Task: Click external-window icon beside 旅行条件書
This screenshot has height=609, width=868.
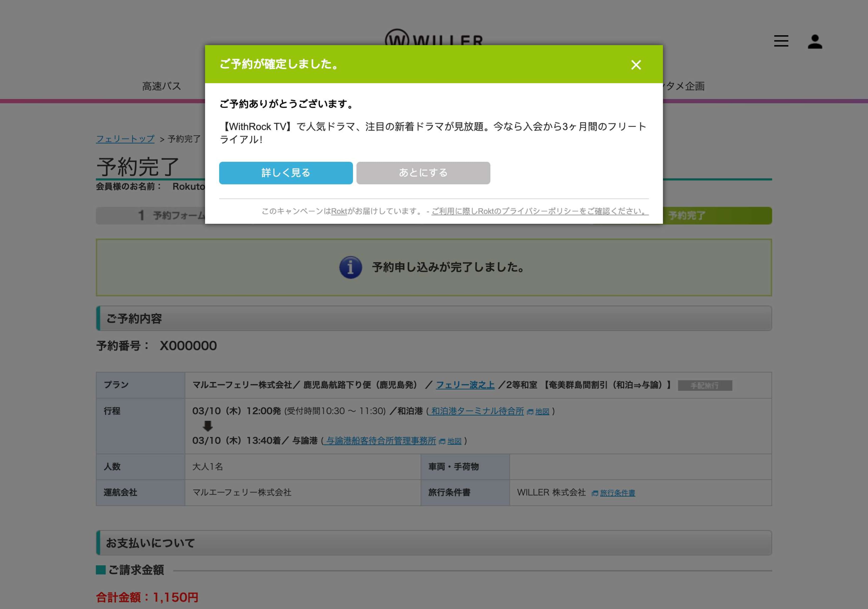Action: point(595,493)
